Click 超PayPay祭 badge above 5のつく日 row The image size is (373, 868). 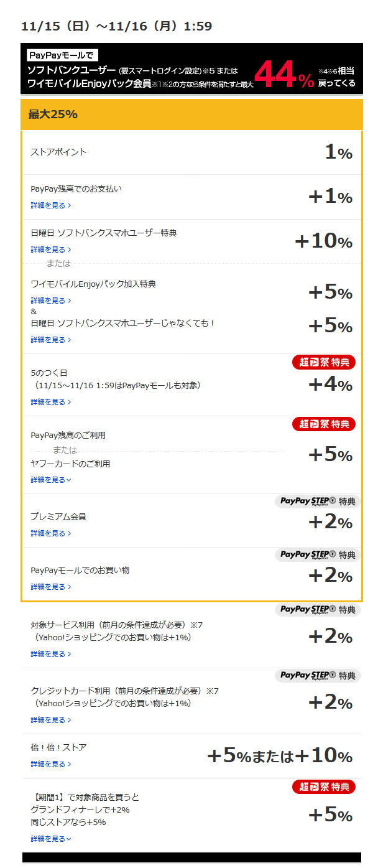click(x=324, y=362)
